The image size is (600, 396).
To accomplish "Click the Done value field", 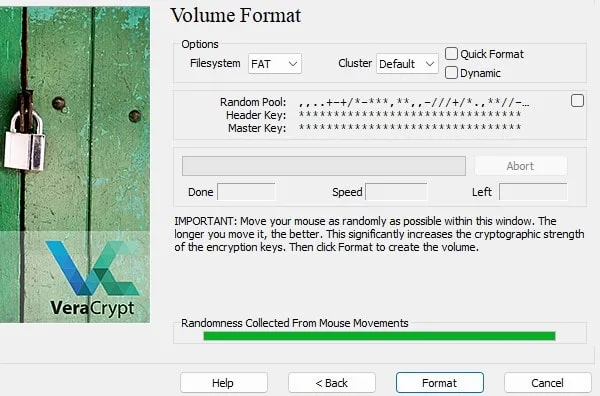I will coord(246,192).
